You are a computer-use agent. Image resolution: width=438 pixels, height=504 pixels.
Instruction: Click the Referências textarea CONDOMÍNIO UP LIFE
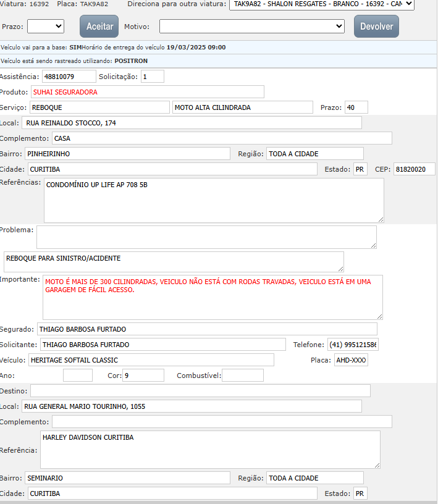tap(214, 201)
